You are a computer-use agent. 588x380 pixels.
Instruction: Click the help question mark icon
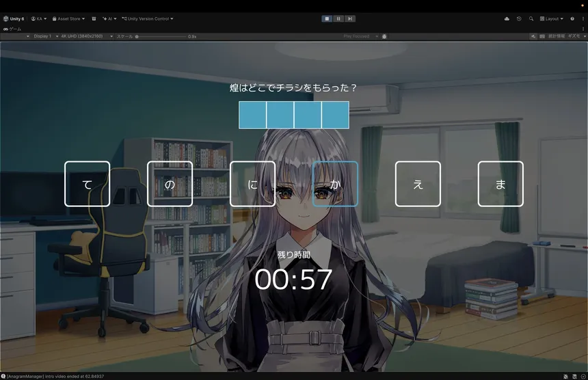[x=572, y=18]
